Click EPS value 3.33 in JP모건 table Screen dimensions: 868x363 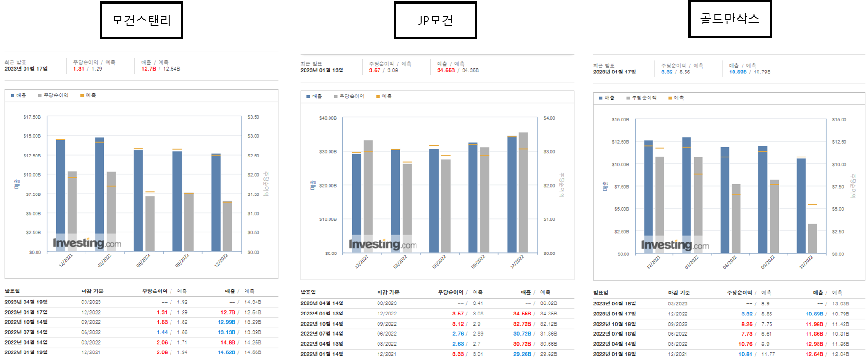458,354
